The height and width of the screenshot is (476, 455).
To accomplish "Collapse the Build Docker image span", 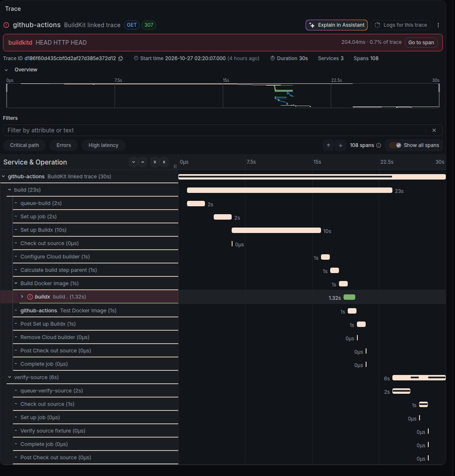I will (x=16, y=283).
